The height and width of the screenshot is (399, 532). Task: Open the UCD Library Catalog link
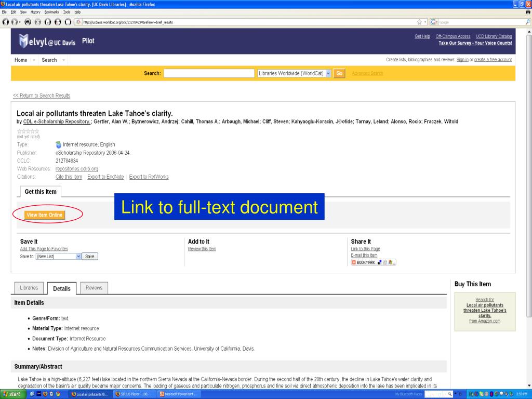(494, 36)
